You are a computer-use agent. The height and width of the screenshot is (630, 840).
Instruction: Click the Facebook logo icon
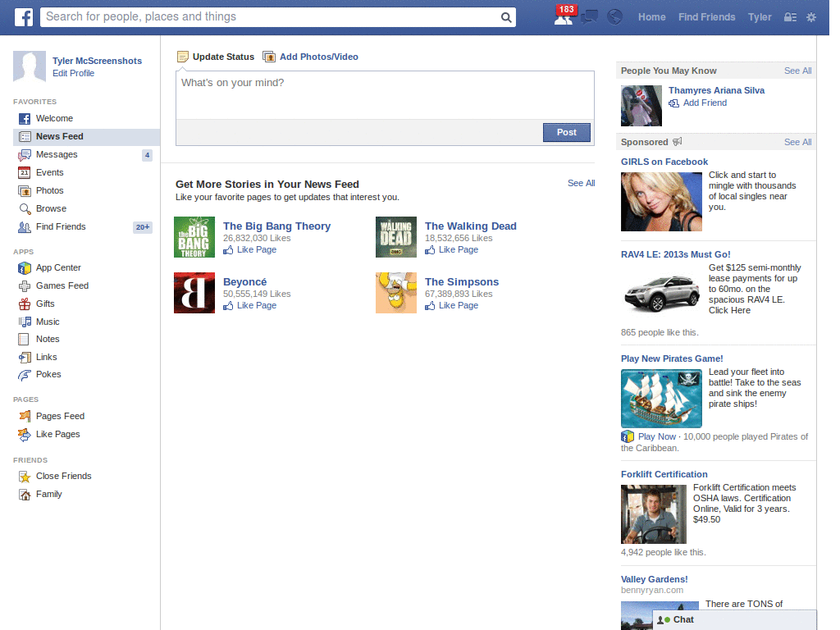[23, 17]
